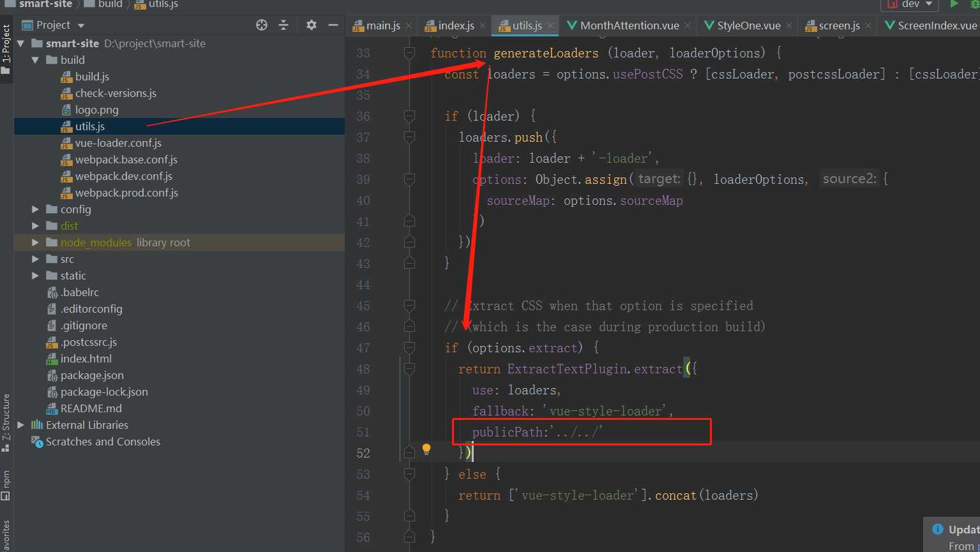This screenshot has height=552, width=980.
Task: Expand the src folder
Action: coord(35,259)
